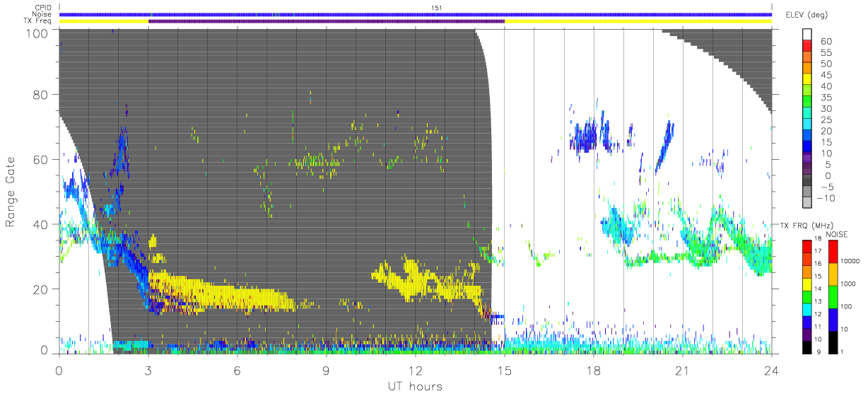Screen dimensions: 868x401
Task: Click 3 on the UT hours axis
Action: tap(148, 370)
